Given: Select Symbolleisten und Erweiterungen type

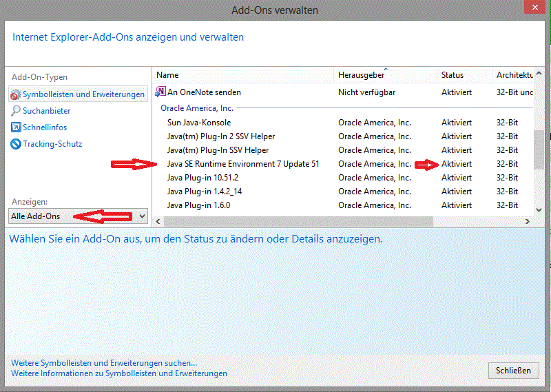Looking at the screenshot, I should (x=78, y=94).
